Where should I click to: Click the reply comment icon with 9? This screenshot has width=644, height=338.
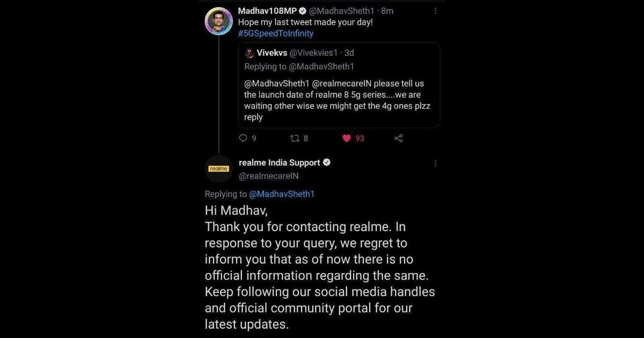[243, 138]
